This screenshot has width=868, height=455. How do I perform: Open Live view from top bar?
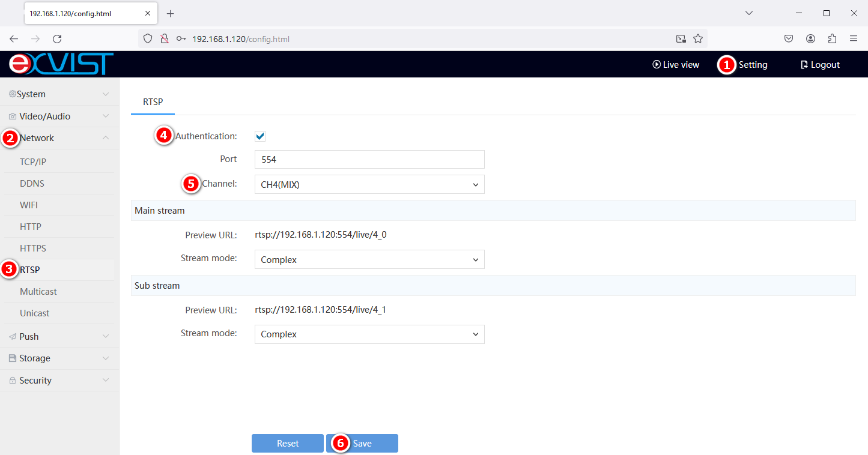676,64
